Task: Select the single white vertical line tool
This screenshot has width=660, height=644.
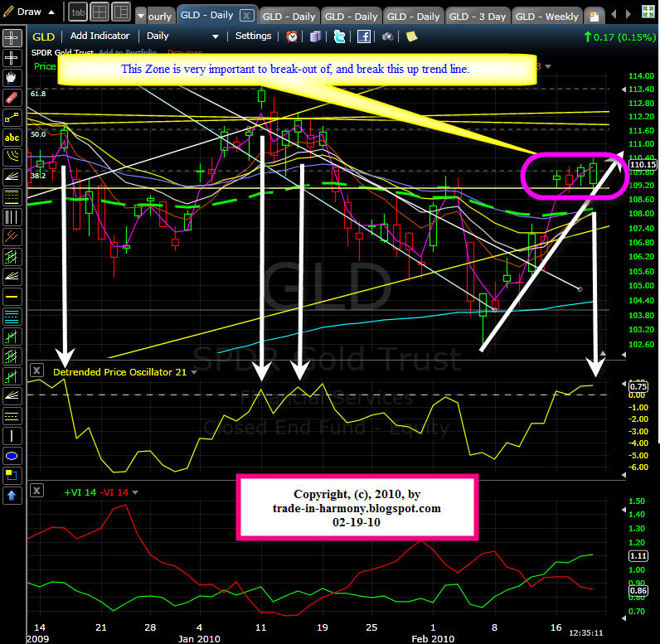Action: click(12, 436)
